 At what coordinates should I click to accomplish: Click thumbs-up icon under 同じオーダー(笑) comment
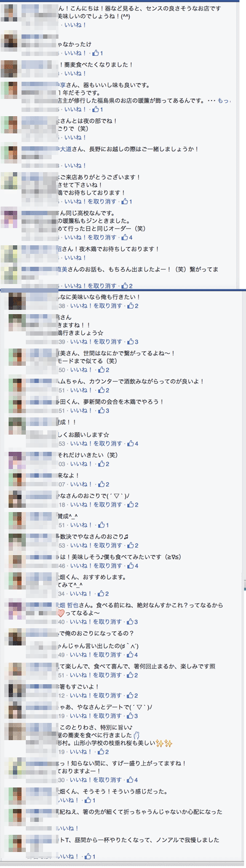(125, 237)
